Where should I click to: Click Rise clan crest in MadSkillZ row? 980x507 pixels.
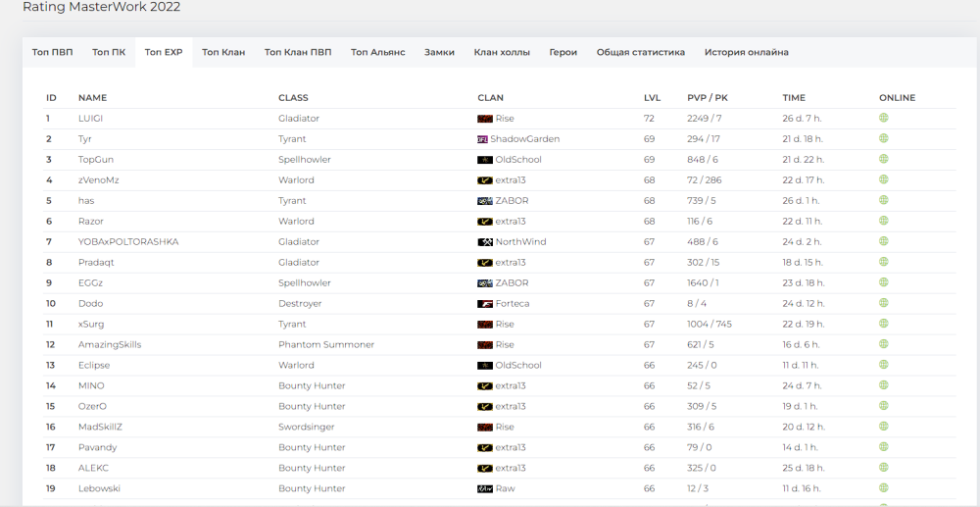point(485,427)
